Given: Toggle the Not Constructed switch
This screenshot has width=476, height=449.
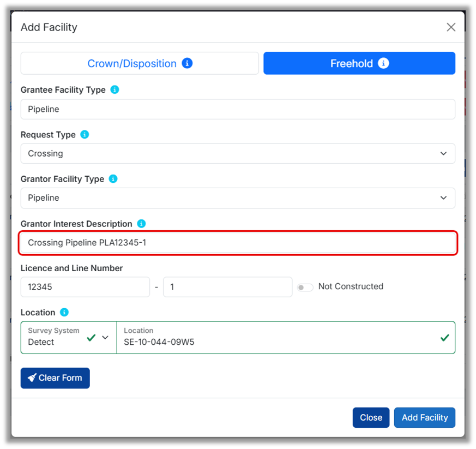Looking at the screenshot, I should tap(305, 287).
